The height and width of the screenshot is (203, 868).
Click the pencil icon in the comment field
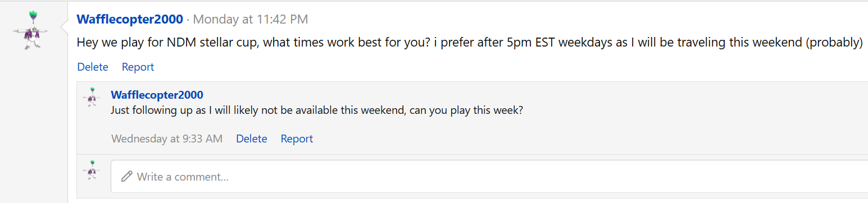click(127, 177)
